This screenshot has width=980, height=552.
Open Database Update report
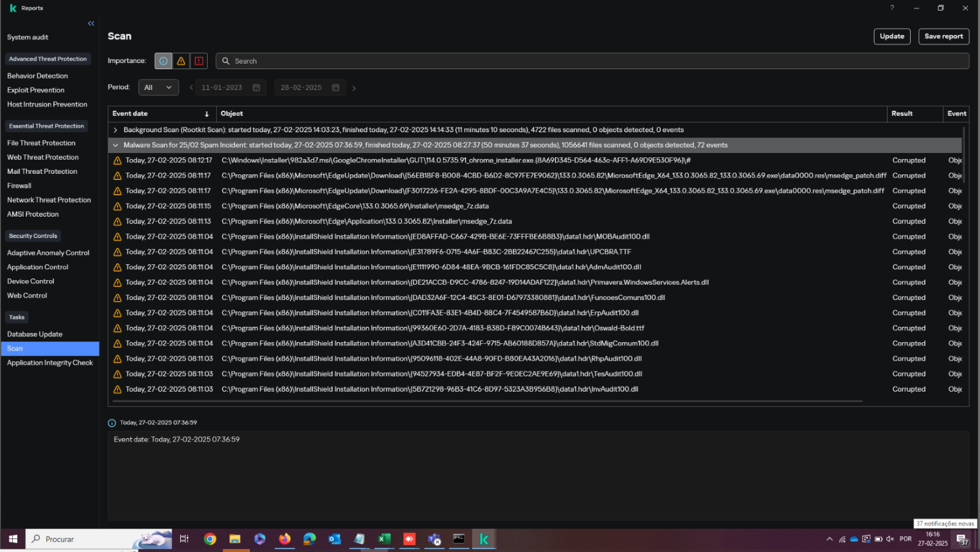[x=35, y=335]
